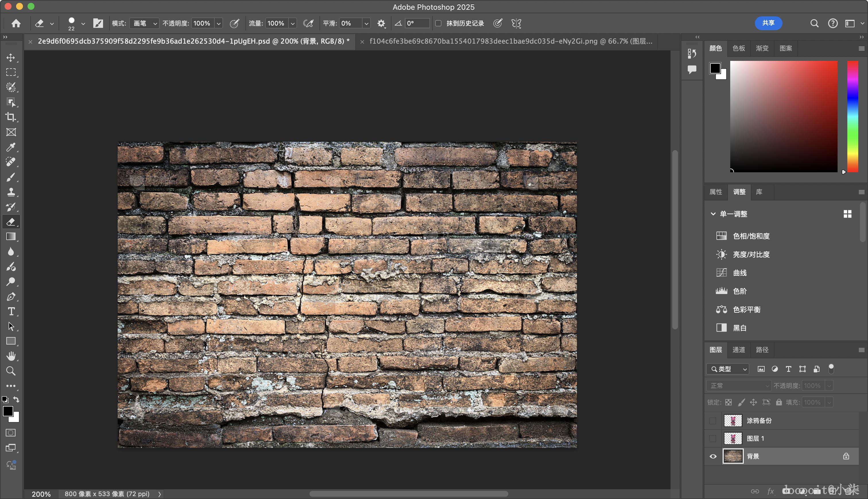This screenshot has width=868, height=499.
Task: Select the Clone Stamp tool
Action: 11,192
